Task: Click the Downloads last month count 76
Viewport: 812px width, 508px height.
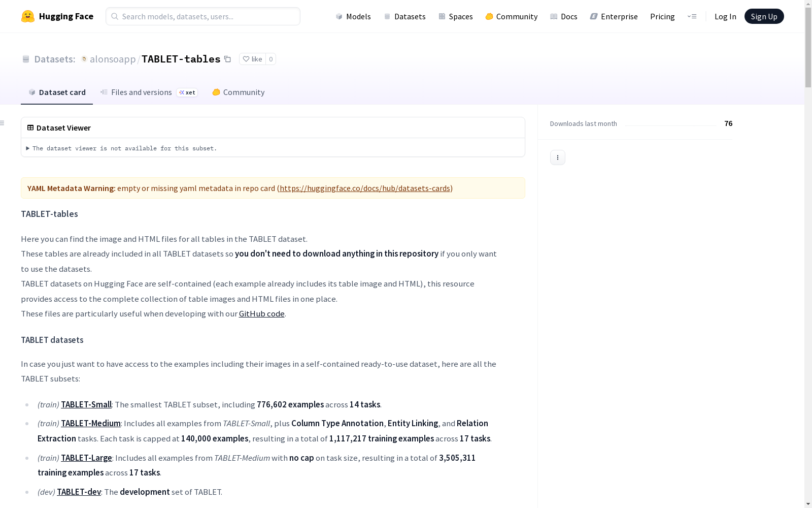Action: point(728,123)
